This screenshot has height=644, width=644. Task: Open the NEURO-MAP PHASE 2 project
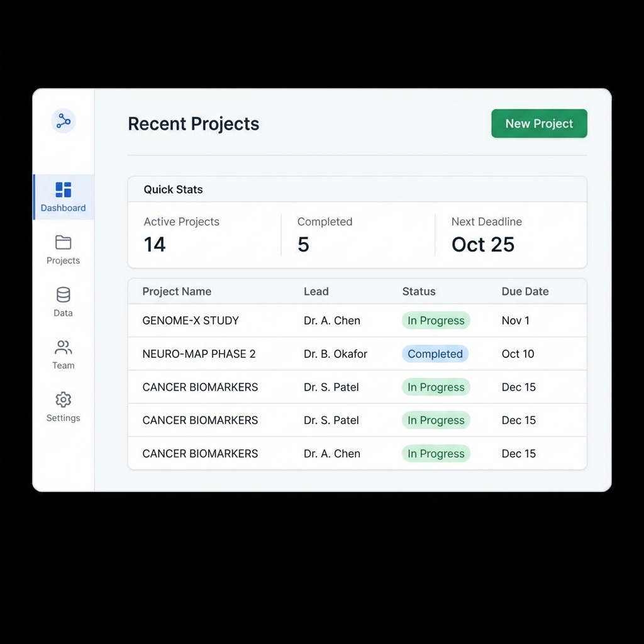[x=199, y=354]
